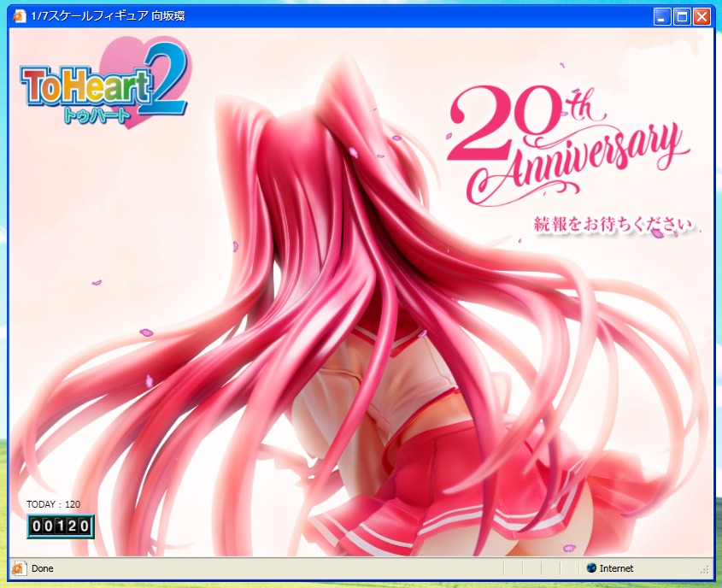Click the page icon in title bar
Screen dimensions: 722x588
click(x=19, y=16)
